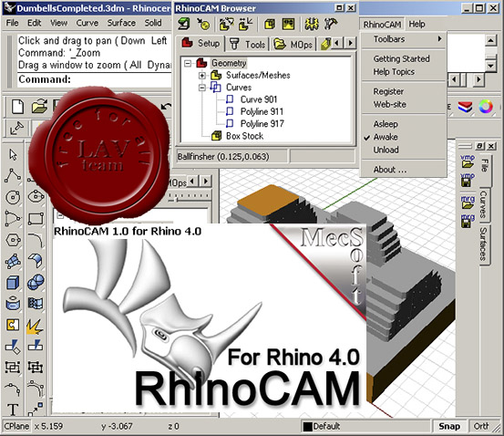Image resolution: width=504 pixels, height=436 pixels.
Task: Toggle Snap in the status bar
Action: (449, 426)
